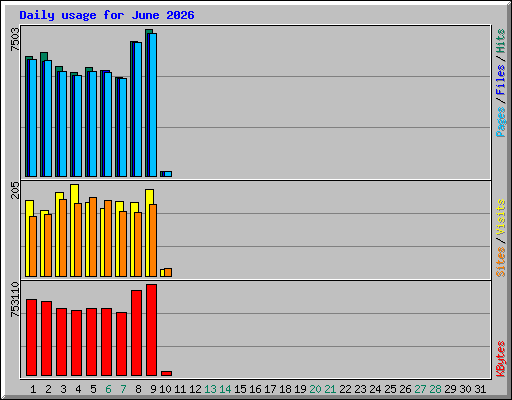
Task: Click the 205 axis maximum value
Action: (x=15, y=190)
